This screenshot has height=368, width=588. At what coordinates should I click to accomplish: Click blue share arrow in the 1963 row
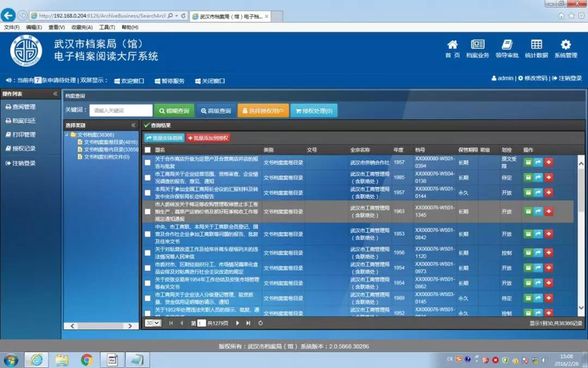538,212
